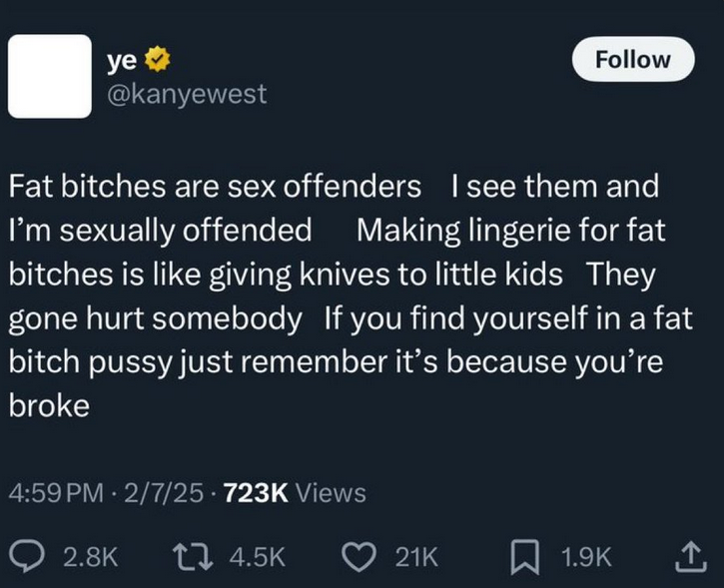Bookmark this post with the bookmark icon

coord(525,557)
